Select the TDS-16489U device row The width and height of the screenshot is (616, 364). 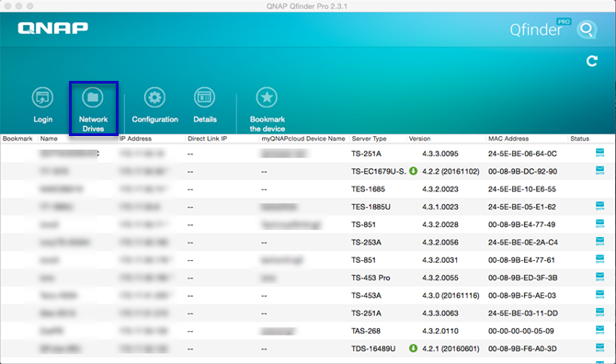tap(308, 348)
